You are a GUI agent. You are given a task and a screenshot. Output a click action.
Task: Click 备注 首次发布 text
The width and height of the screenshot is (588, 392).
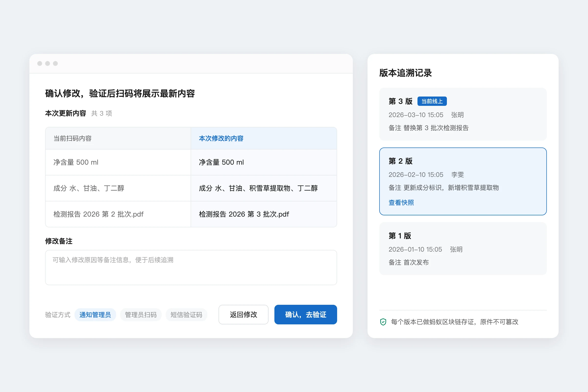pyautogui.click(x=408, y=262)
